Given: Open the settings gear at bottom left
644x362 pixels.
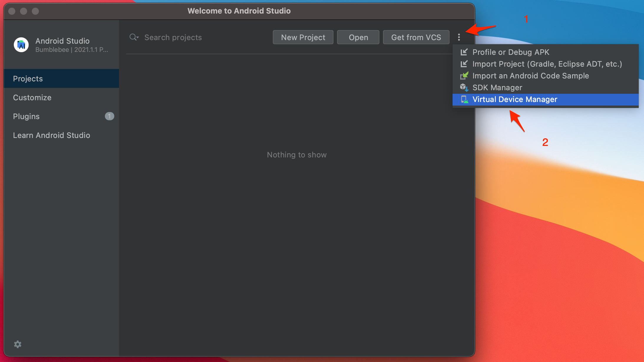Looking at the screenshot, I should pyautogui.click(x=18, y=344).
